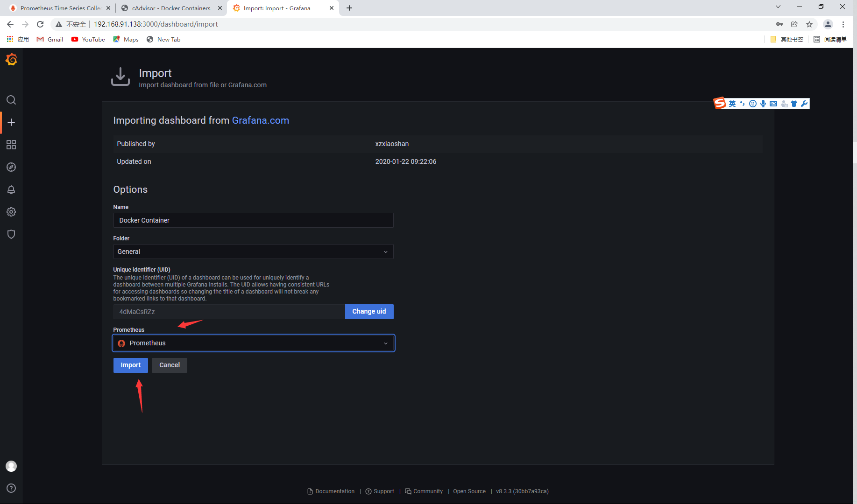Reload the page with refresh icon
This screenshot has width=857, height=504.
tap(40, 24)
